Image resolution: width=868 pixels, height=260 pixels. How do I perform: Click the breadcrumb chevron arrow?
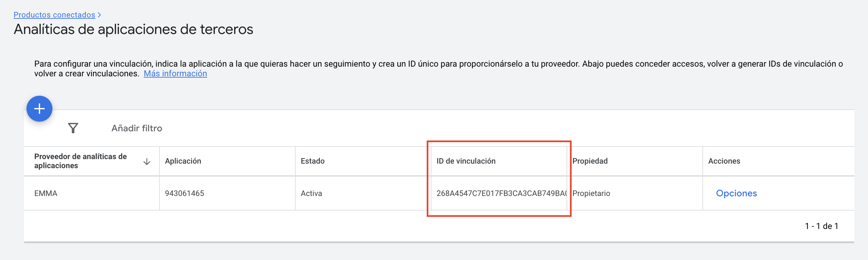99,15
